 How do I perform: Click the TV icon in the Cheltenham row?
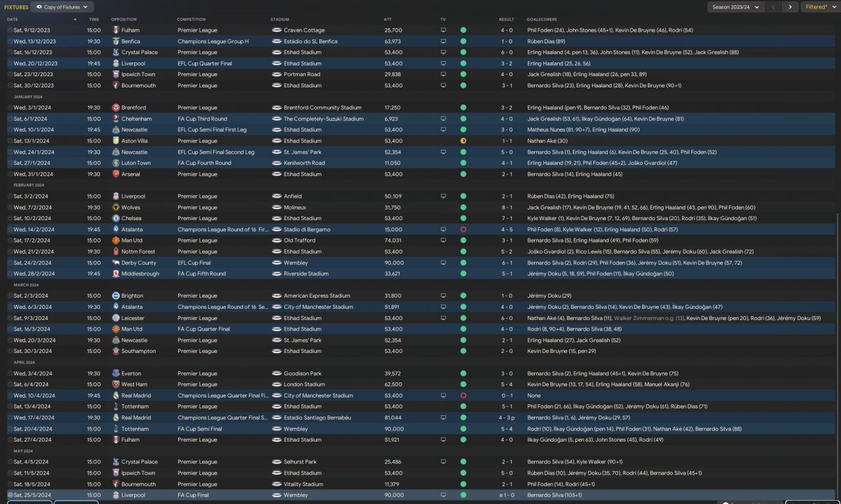tap(443, 119)
